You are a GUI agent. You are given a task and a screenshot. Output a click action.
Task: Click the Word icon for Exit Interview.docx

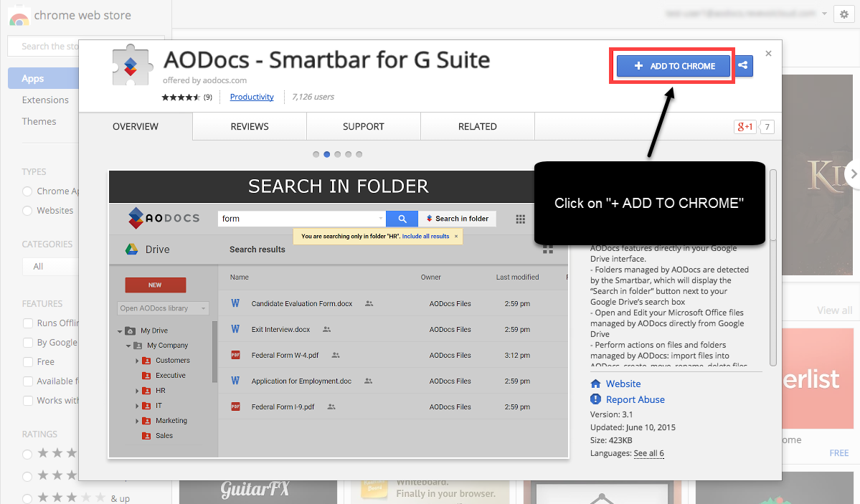[x=235, y=329]
